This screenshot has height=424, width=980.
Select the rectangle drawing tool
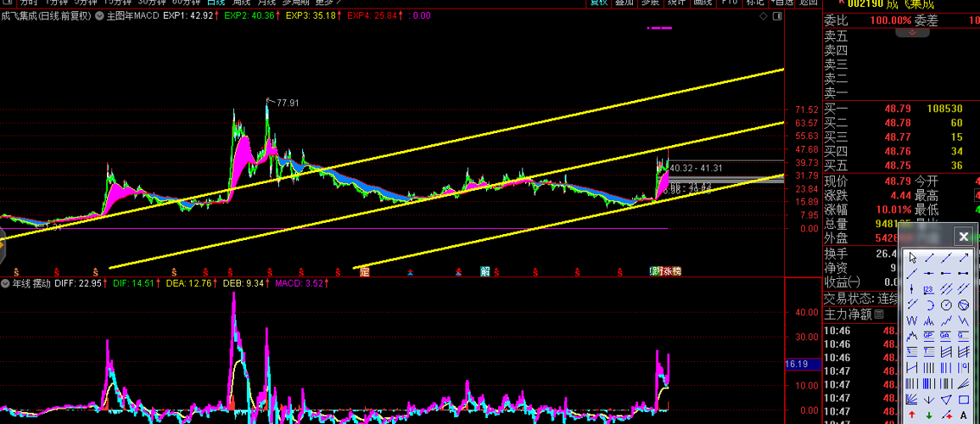(963, 399)
